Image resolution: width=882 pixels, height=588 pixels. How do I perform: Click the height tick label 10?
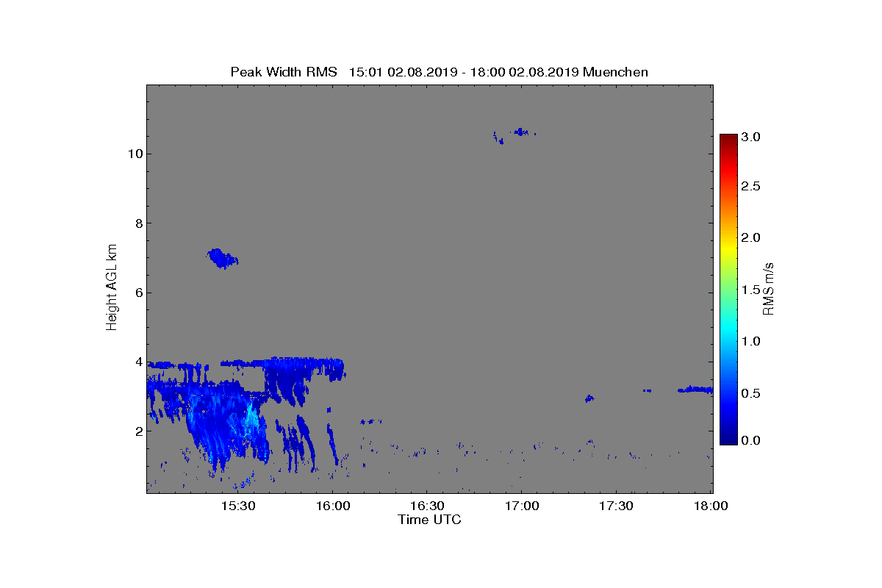point(134,154)
